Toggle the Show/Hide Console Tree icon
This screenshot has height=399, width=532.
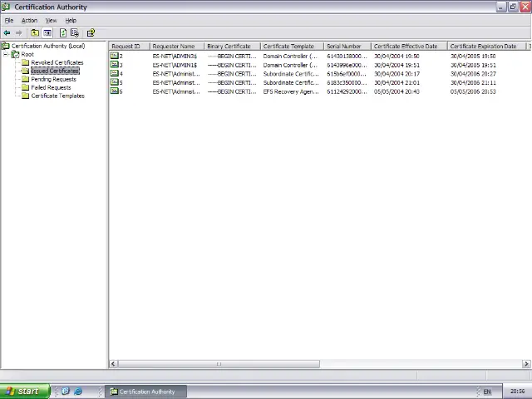47,33
